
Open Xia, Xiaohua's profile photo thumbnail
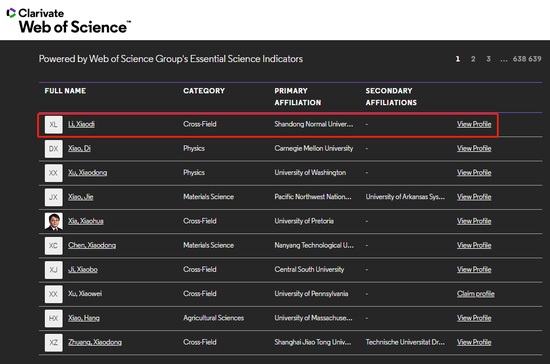(54, 221)
